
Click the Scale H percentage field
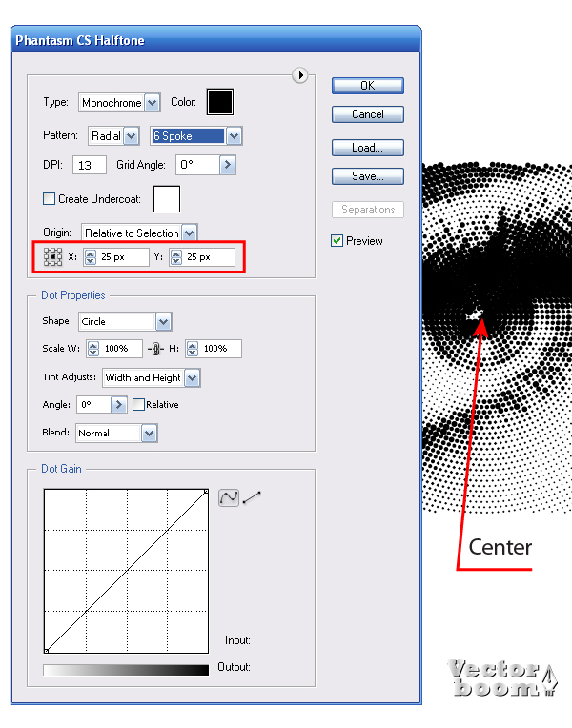[220, 349]
